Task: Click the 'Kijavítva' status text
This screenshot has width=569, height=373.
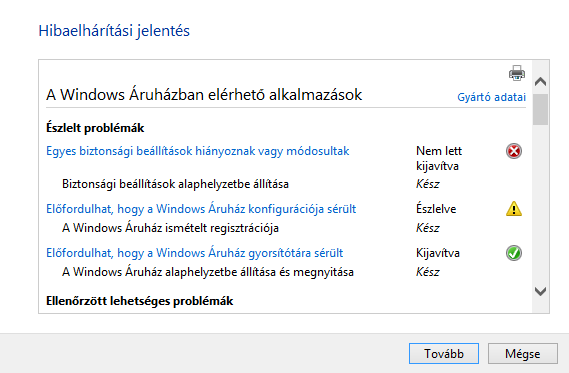Action: coord(438,253)
